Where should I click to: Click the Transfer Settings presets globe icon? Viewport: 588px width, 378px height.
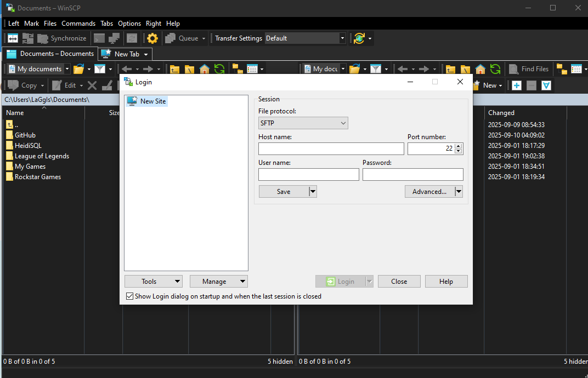click(x=359, y=38)
